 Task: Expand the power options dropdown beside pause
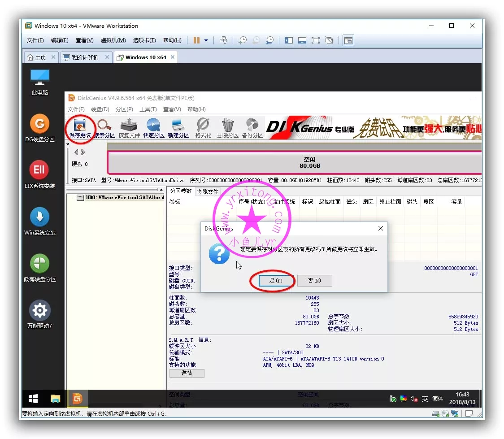(x=206, y=40)
